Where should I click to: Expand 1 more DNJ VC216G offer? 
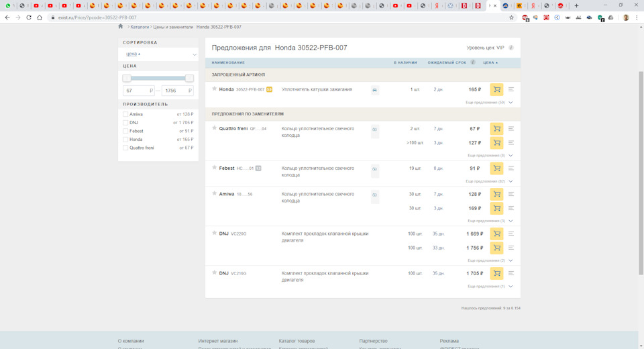click(490, 286)
